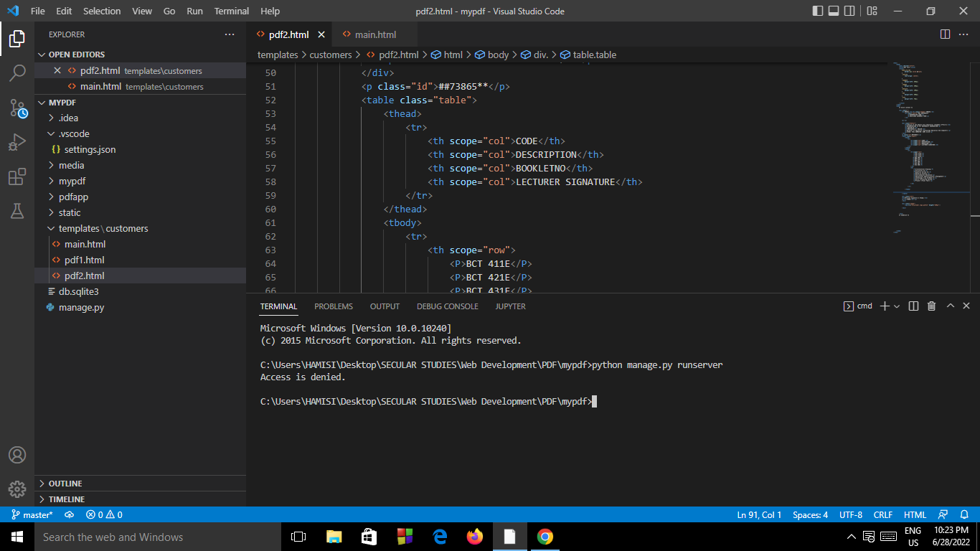
Task: Toggle maximize the terminal panel
Action: pos(950,306)
